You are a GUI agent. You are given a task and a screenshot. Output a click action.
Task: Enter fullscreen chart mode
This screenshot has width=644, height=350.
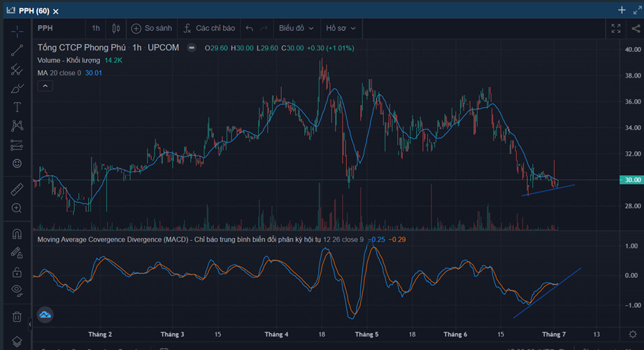click(x=616, y=29)
